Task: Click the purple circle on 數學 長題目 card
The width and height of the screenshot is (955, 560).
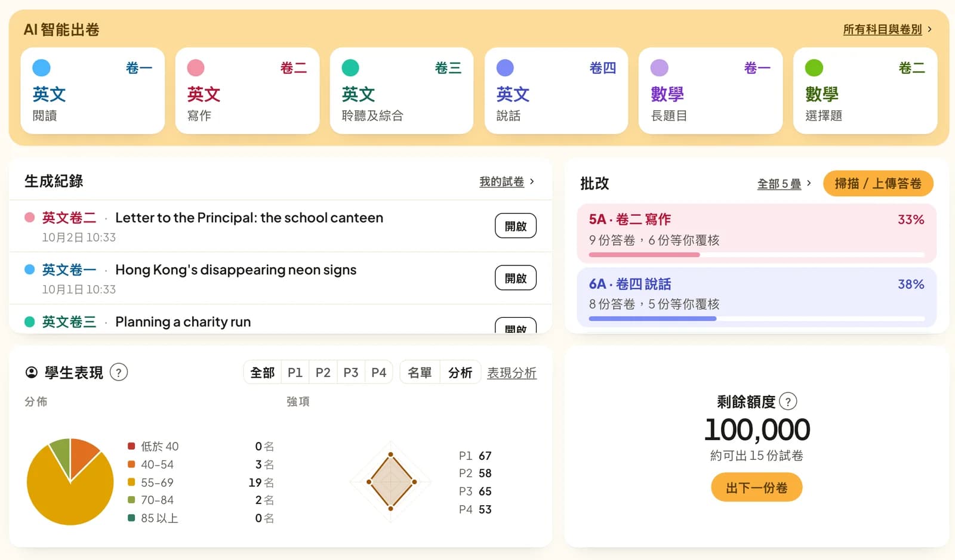Action: [x=660, y=67]
